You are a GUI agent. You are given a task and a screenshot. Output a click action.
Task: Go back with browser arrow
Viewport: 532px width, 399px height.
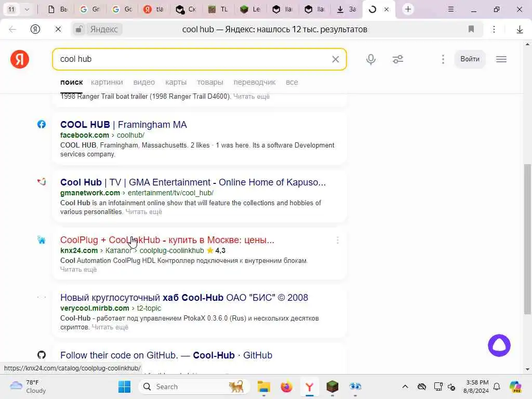point(12,29)
